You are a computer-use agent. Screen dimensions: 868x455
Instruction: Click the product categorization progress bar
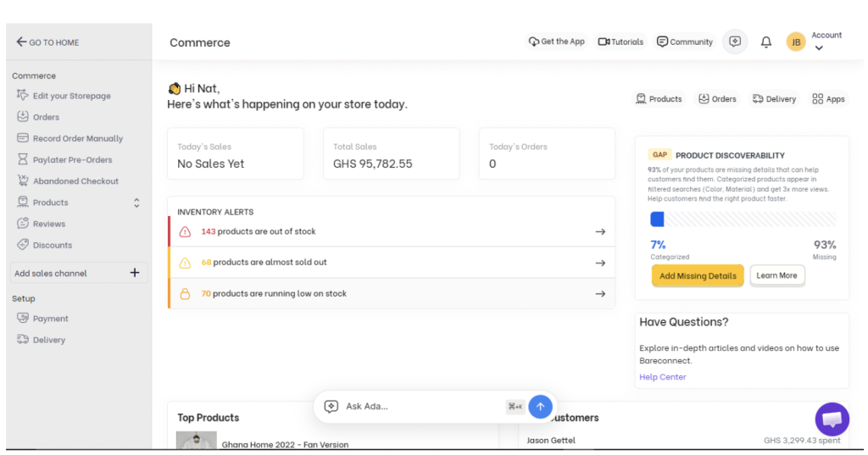[743, 219]
